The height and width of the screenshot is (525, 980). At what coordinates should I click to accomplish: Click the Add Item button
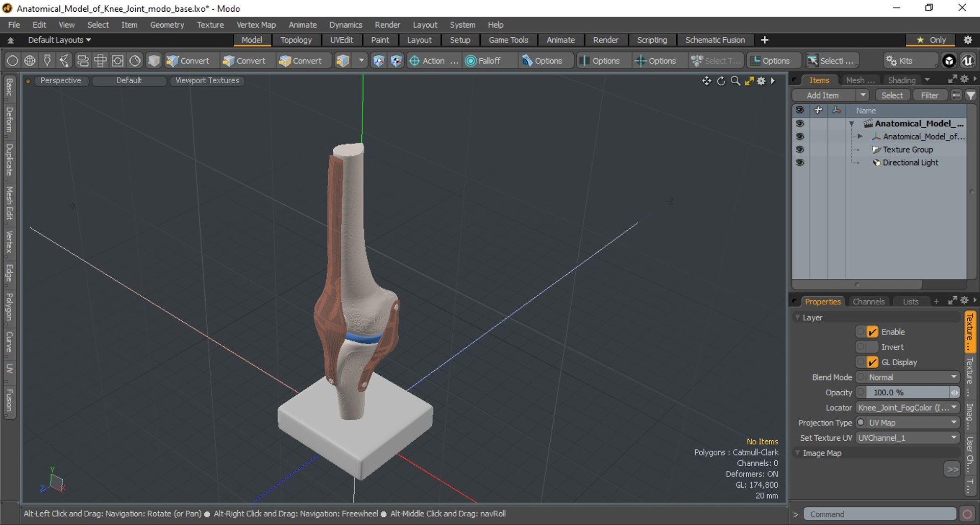coord(823,96)
